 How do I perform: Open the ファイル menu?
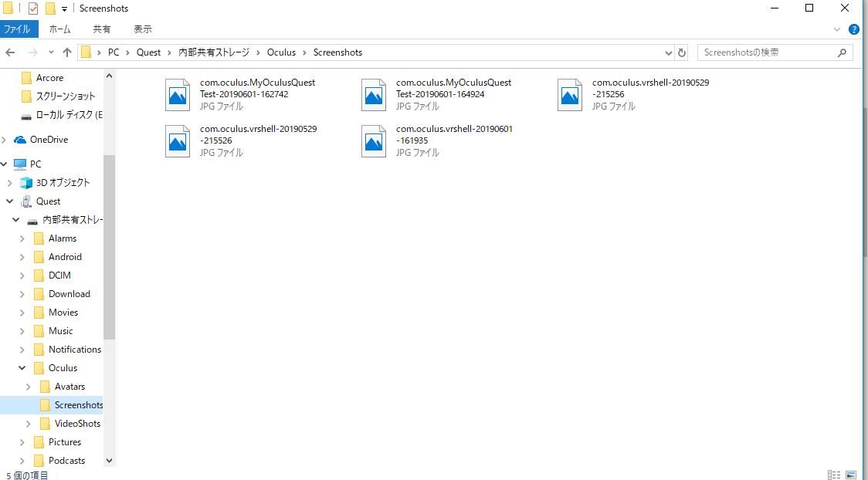(x=18, y=29)
